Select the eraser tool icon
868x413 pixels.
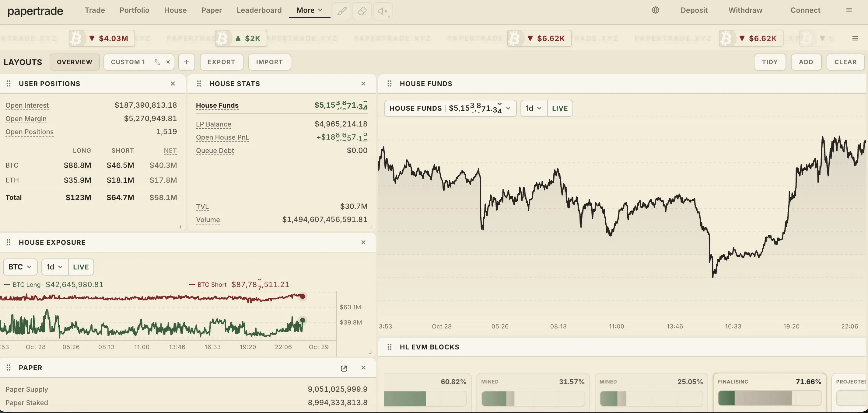362,11
